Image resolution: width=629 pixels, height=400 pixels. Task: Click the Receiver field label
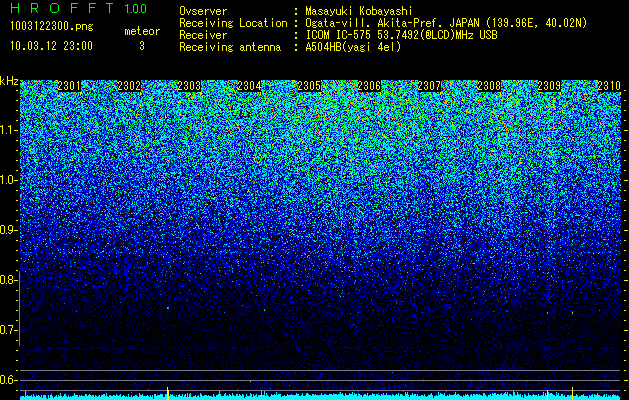pos(203,35)
